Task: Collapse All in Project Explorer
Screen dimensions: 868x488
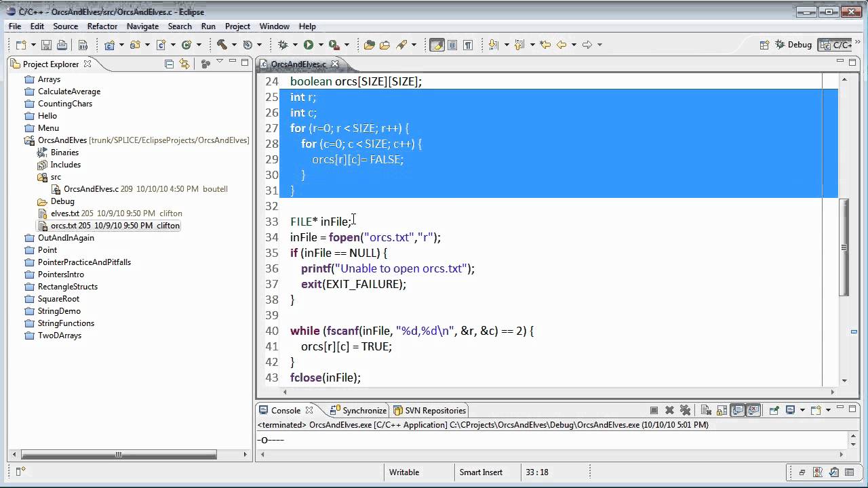Action: (x=169, y=64)
